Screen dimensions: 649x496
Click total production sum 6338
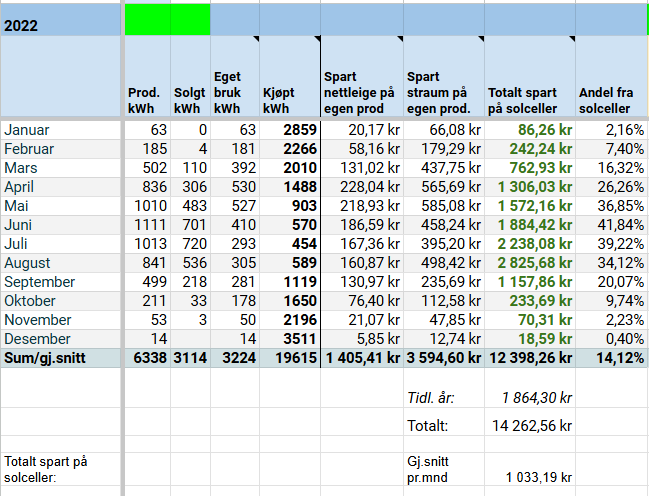click(x=150, y=358)
